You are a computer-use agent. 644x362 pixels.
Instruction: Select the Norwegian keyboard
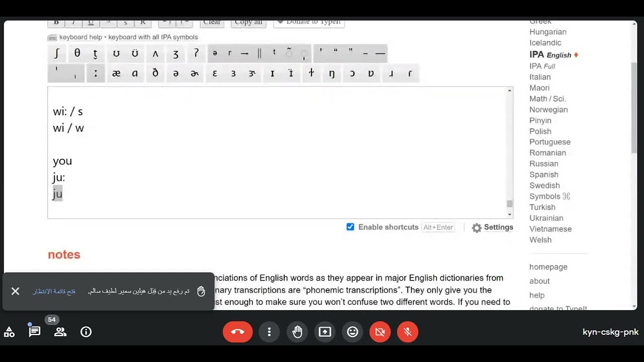(548, 110)
